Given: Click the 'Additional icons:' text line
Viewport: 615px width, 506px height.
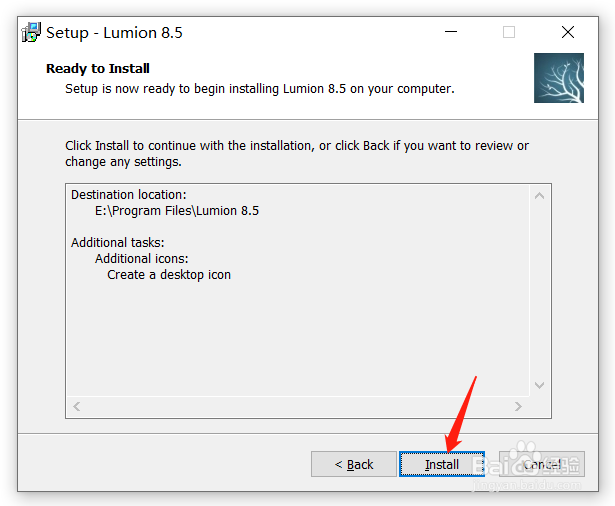Looking at the screenshot, I should (x=142, y=258).
